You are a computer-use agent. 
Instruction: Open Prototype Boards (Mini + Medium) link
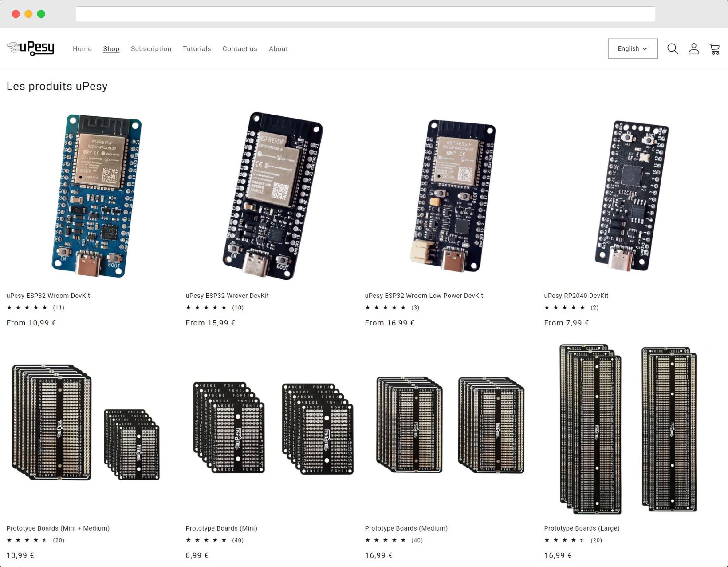(x=58, y=528)
